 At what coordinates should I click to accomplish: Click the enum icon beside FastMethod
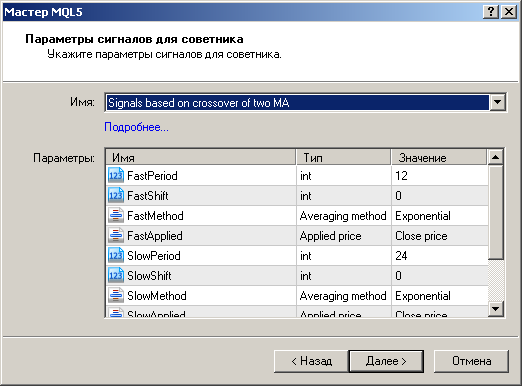116,215
